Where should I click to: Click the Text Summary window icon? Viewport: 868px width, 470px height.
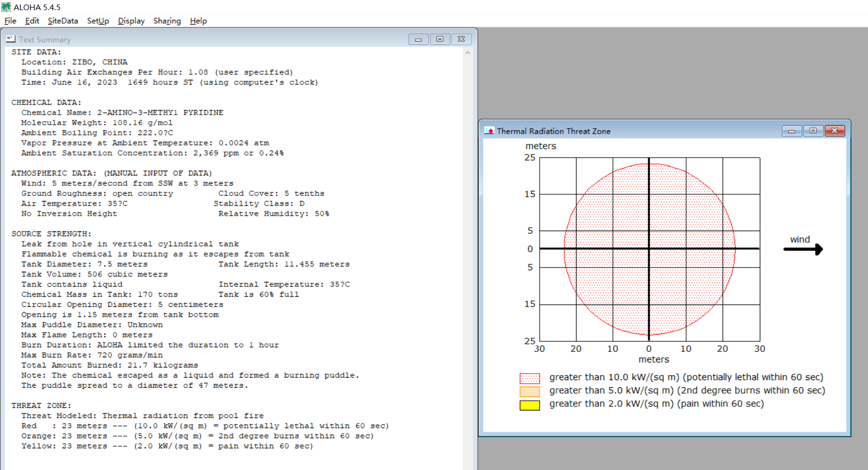point(11,39)
